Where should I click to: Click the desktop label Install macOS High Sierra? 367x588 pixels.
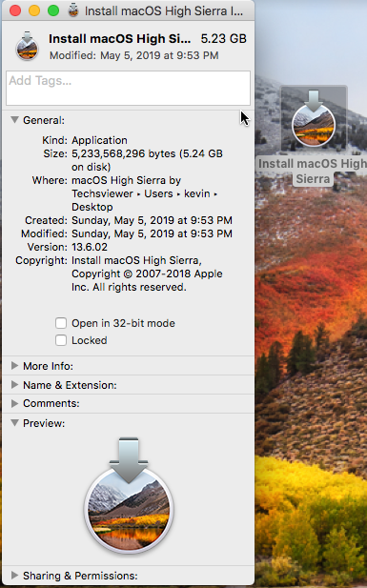[x=313, y=171]
